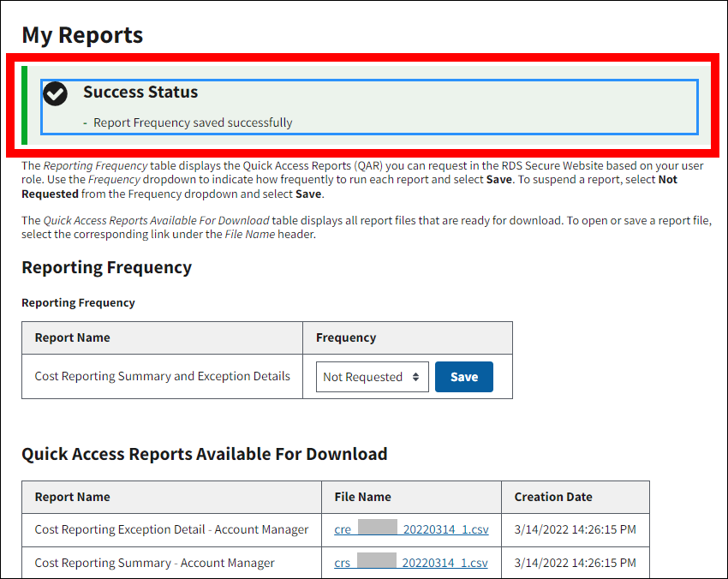This screenshot has height=579, width=728.
Task: Select the Cost Reporting Summary and Exception Details cell
Action: pyautogui.click(x=162, y=376)
